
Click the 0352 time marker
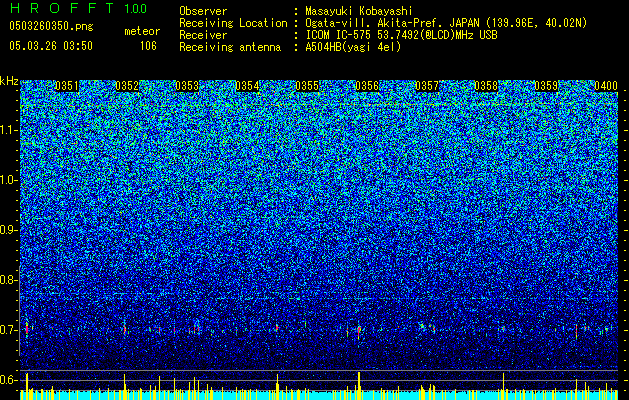tap(127, 86)
